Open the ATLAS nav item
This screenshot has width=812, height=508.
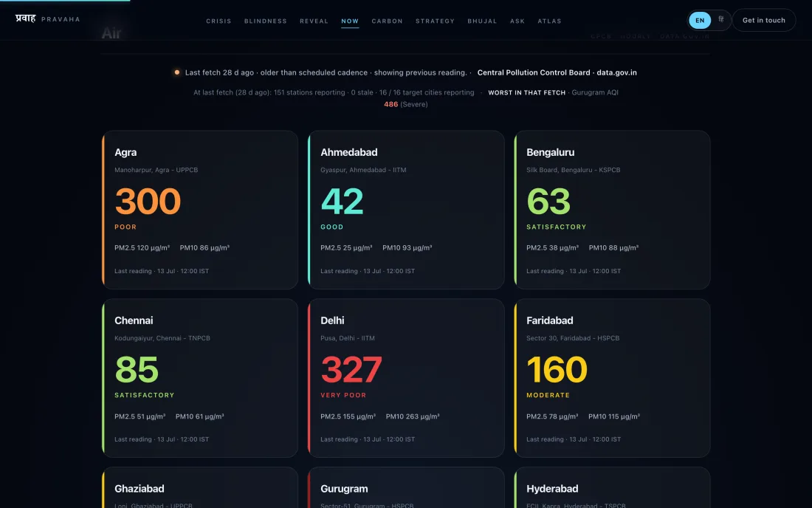[x=549, y=21]
